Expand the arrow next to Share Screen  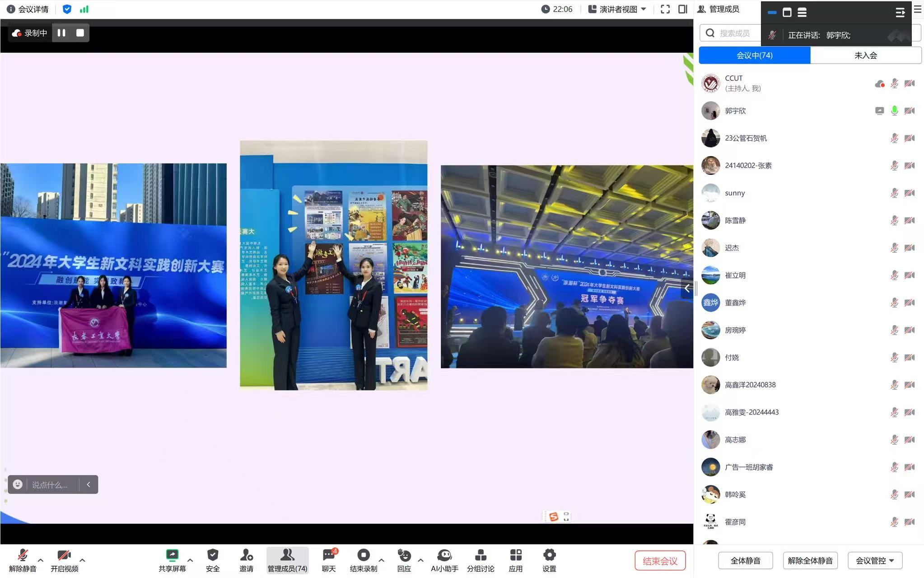pyautogui.click(x=190, y=560)
